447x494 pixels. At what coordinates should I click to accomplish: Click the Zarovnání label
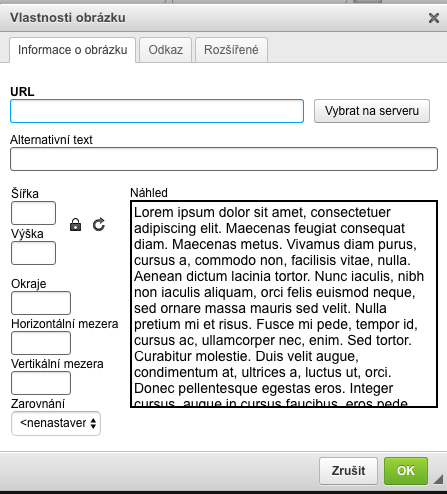[x=38, y=404]
